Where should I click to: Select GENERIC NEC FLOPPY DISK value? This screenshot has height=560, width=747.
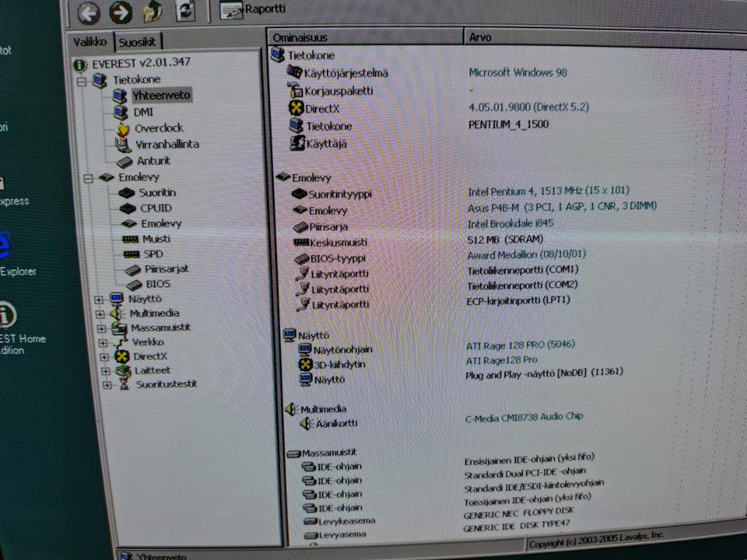pyautogui.click(x=518, y=513)
